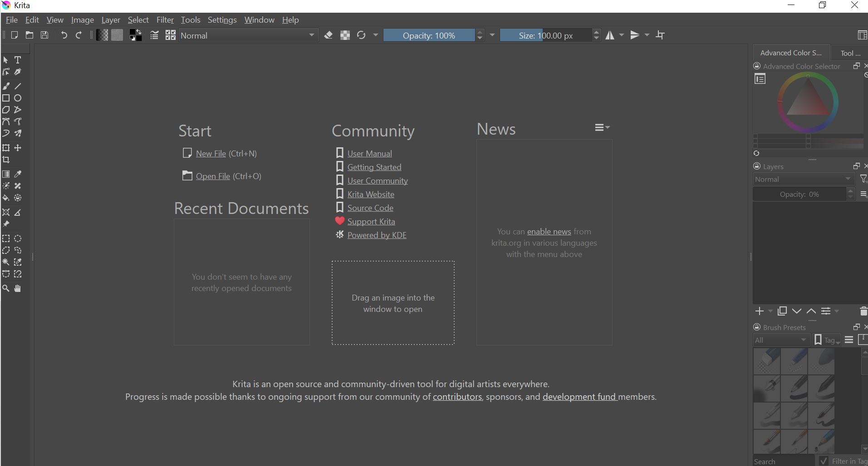Activate the Fill bucket tool

tap(6, 198)
